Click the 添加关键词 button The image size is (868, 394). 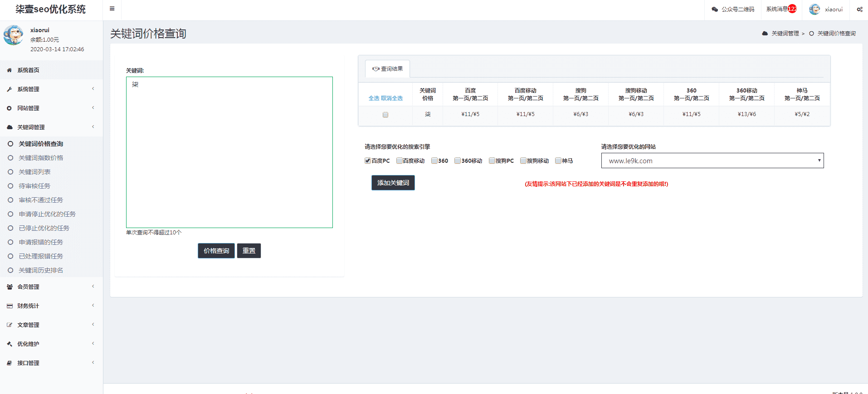coord(393,183)
